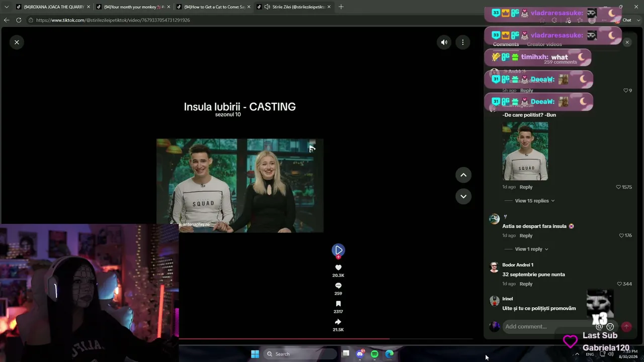Open comments via the speech bubble icon

tap(338, 286)
